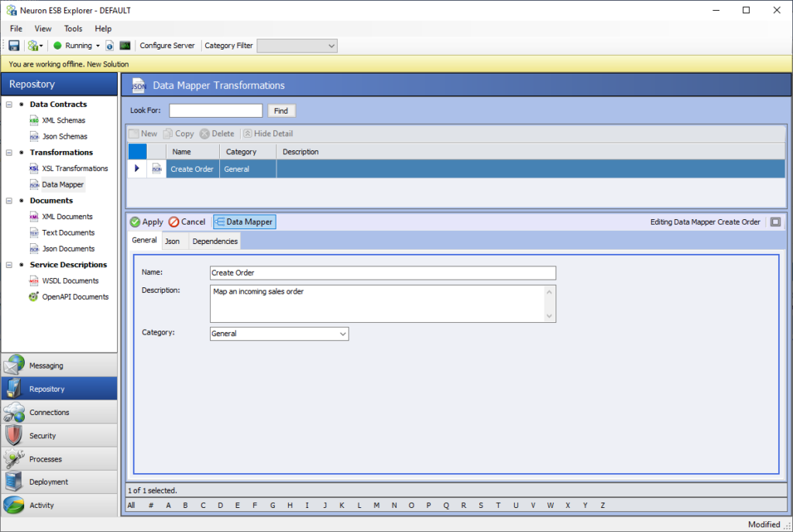793x532 pixels.
Task: Click the green Apply checkmark icon
Action: (135, 222)
